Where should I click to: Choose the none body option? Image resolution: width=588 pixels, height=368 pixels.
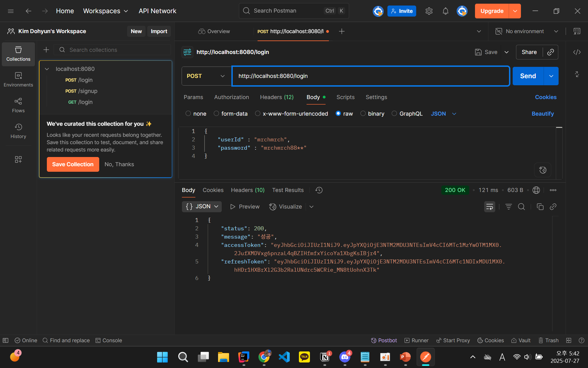pos(188,113)
